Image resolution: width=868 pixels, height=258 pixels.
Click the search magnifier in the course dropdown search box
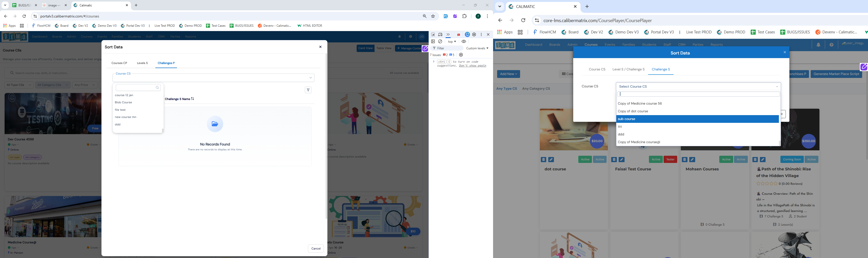(157, 88)
